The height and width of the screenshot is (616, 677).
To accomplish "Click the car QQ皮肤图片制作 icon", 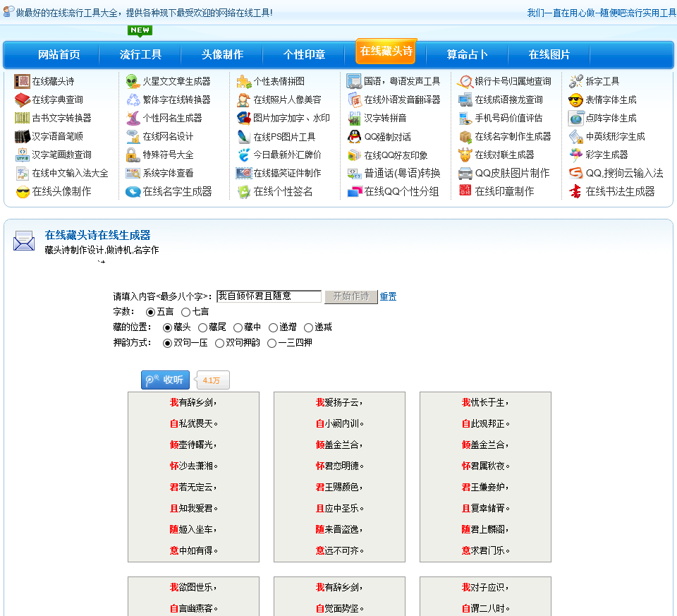I will click(465, 173).
